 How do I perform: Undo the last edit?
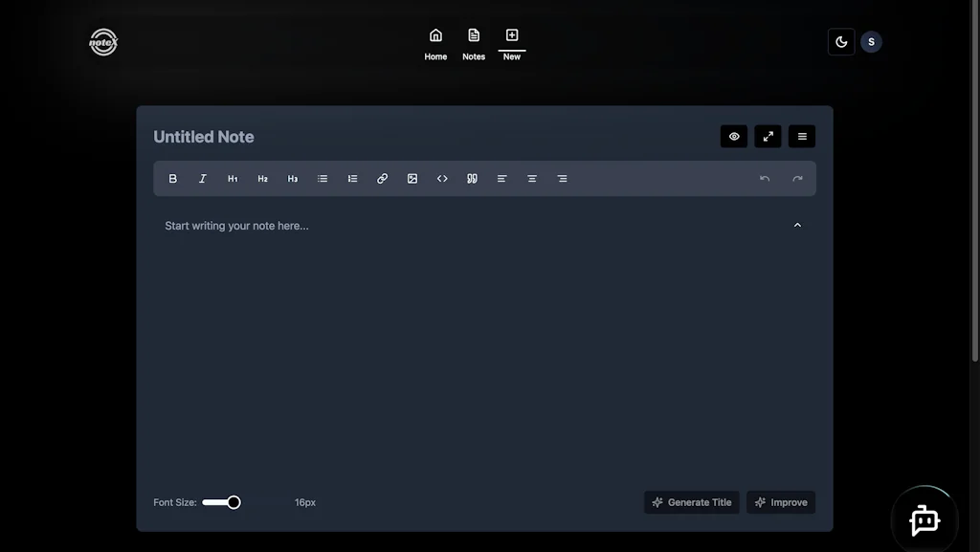(x=765, y=178)
